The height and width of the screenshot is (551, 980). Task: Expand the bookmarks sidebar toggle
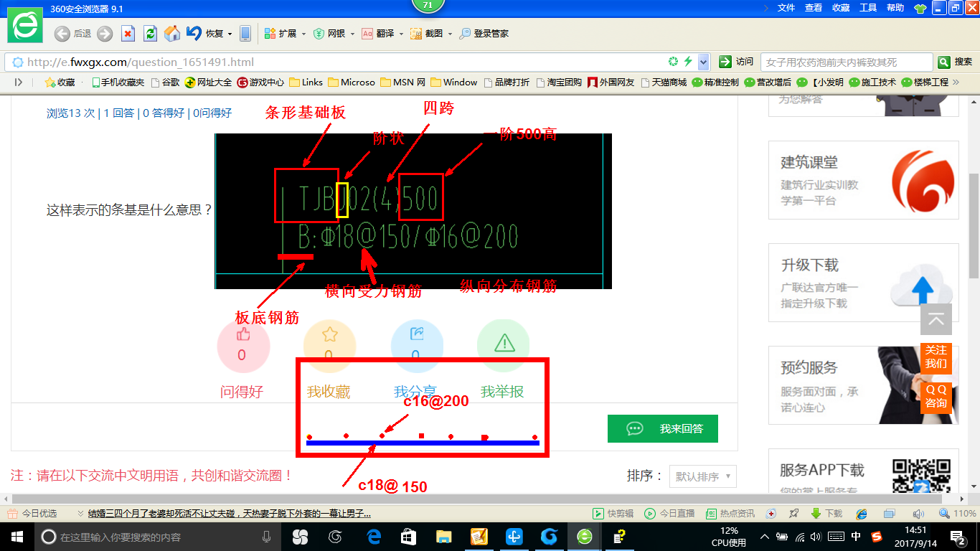(19, 83)
